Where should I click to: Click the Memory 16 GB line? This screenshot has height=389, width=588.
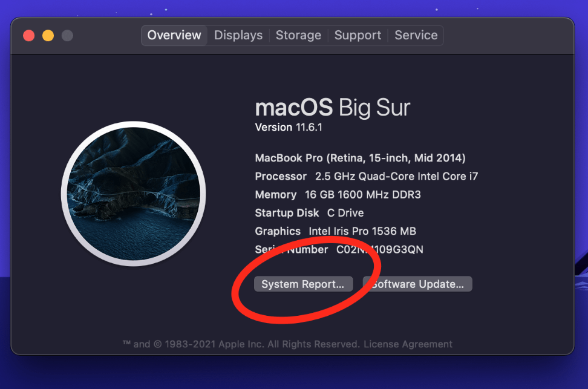coord(338,194)
